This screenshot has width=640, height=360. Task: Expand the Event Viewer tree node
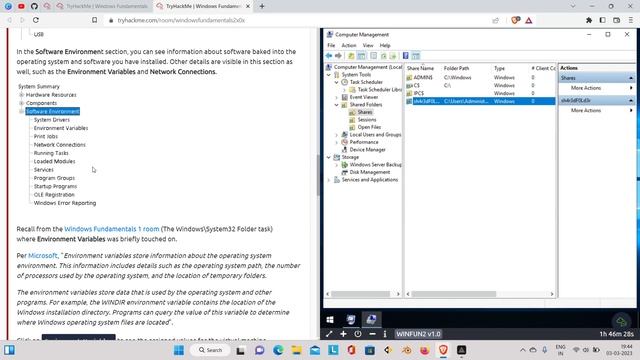[x=337, y=97]
